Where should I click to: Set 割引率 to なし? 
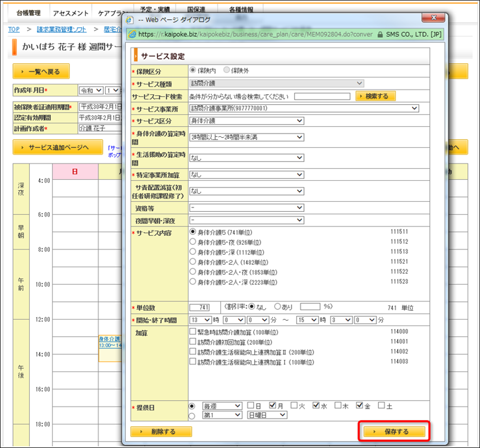[x=252, y=306]
